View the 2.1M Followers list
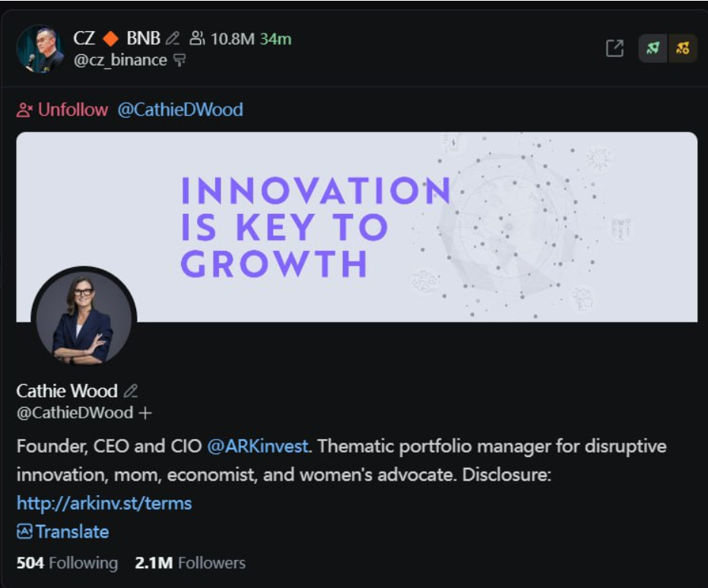This screenshot has width=708, height=588. [190, 563]
